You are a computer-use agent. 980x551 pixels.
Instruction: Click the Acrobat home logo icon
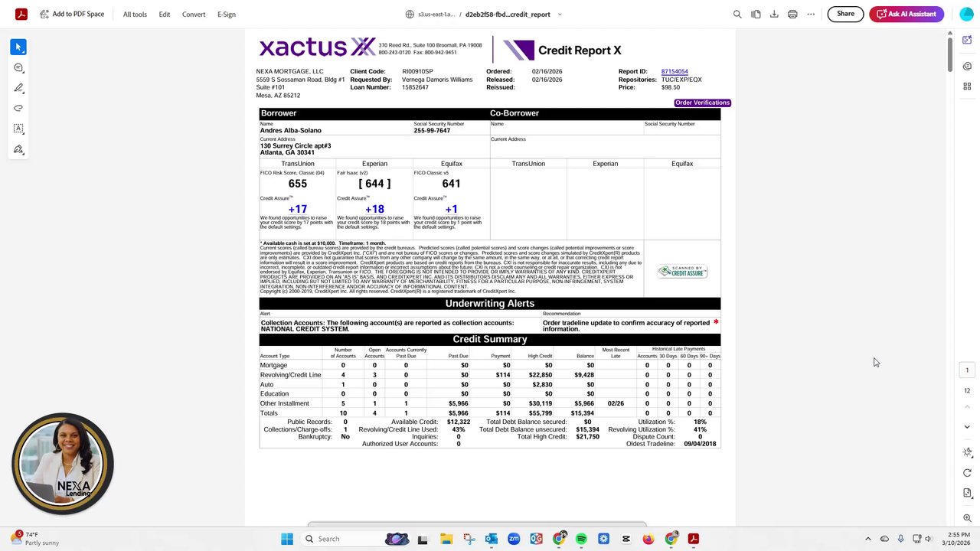pyautogui.click(x=21, y=14)
